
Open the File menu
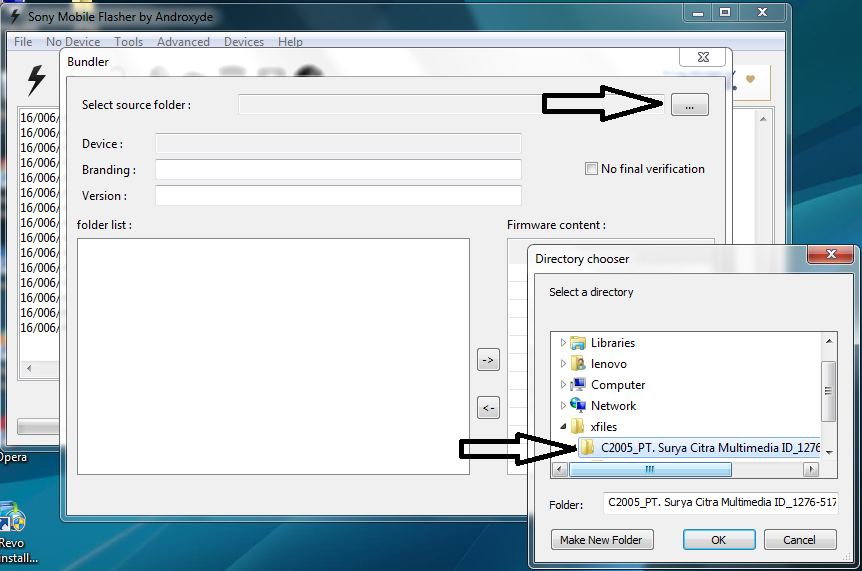23,42
